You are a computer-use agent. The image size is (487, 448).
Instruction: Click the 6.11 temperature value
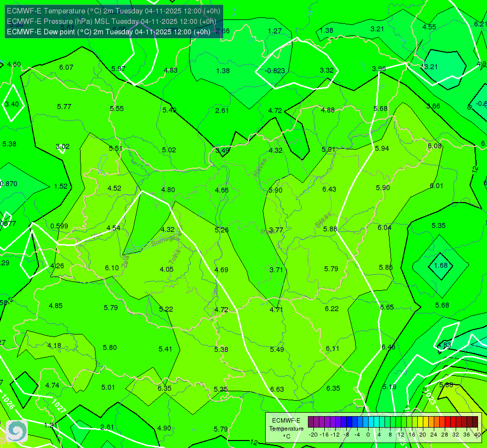click(x=333, y=348)
